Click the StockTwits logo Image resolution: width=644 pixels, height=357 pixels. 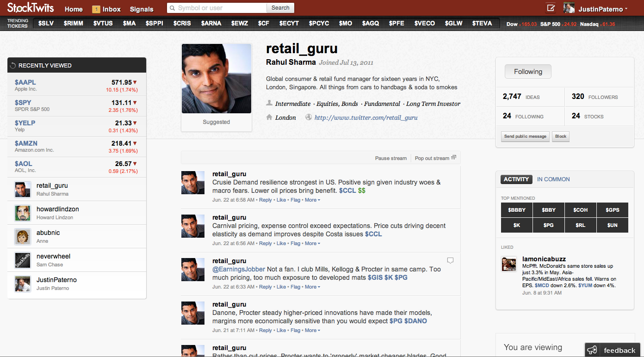click(x=31, y=8)
